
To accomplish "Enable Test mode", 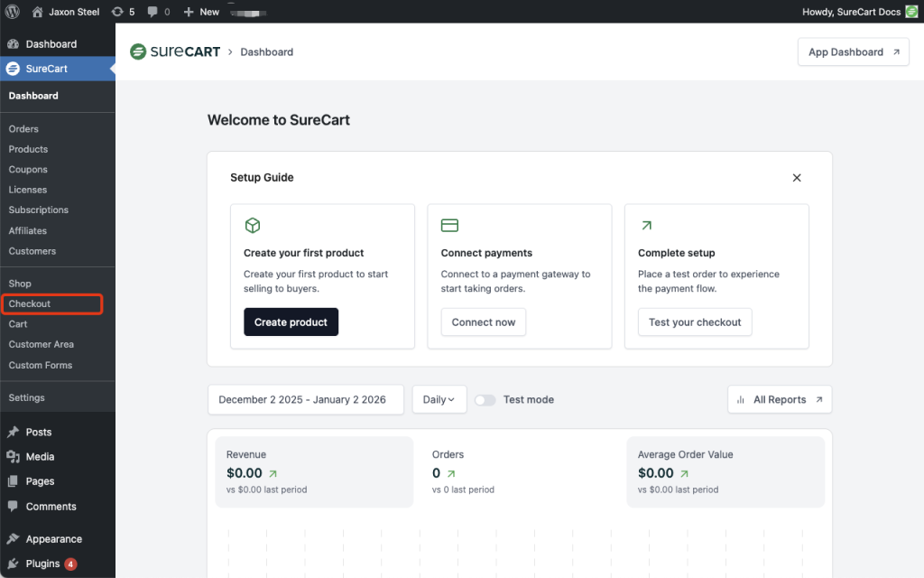I will pos(485,399).
